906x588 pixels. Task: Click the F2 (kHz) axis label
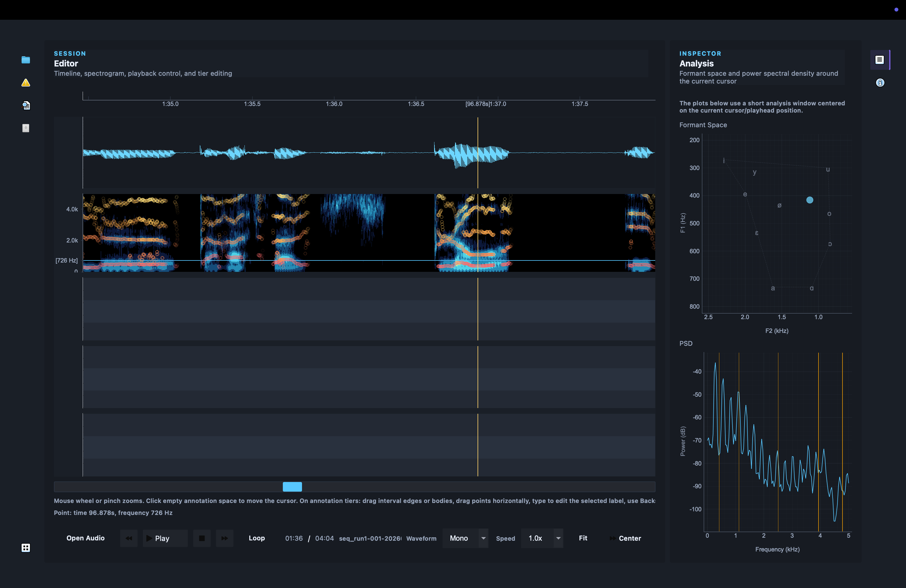tap(777, 331)
